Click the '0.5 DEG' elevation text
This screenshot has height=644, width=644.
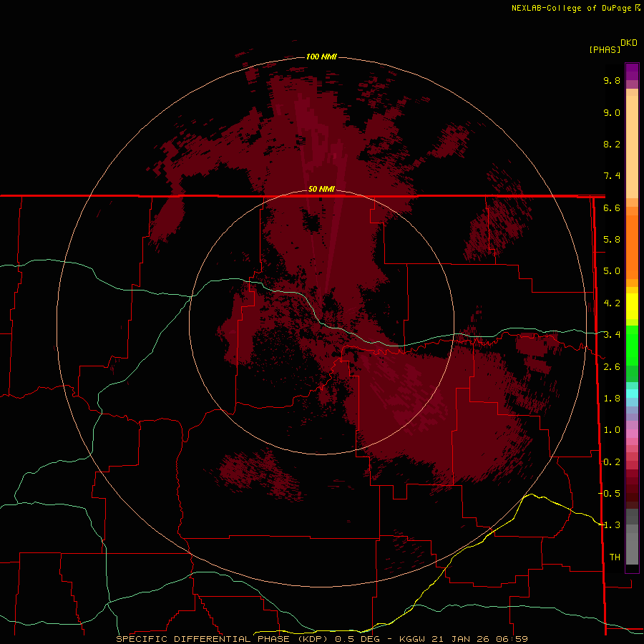358,639
